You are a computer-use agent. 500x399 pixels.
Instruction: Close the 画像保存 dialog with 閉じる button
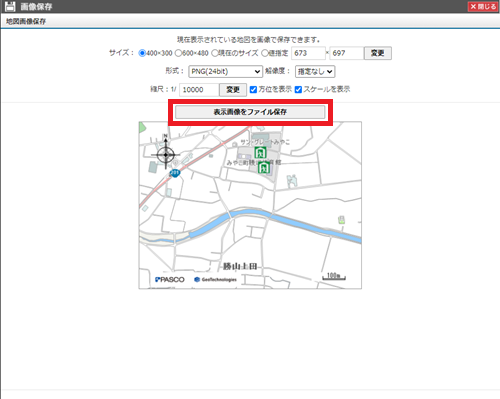click(x=483, y=7)
